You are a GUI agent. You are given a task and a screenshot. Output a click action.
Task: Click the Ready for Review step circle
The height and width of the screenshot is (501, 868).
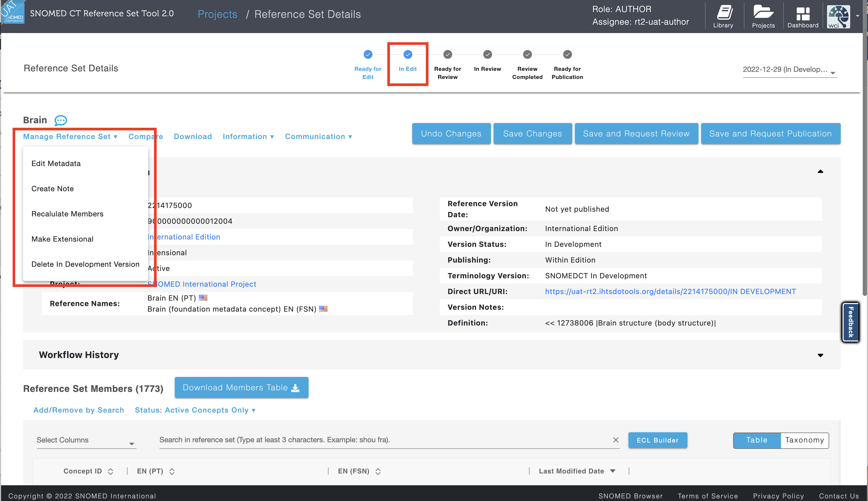coord(448,54)
